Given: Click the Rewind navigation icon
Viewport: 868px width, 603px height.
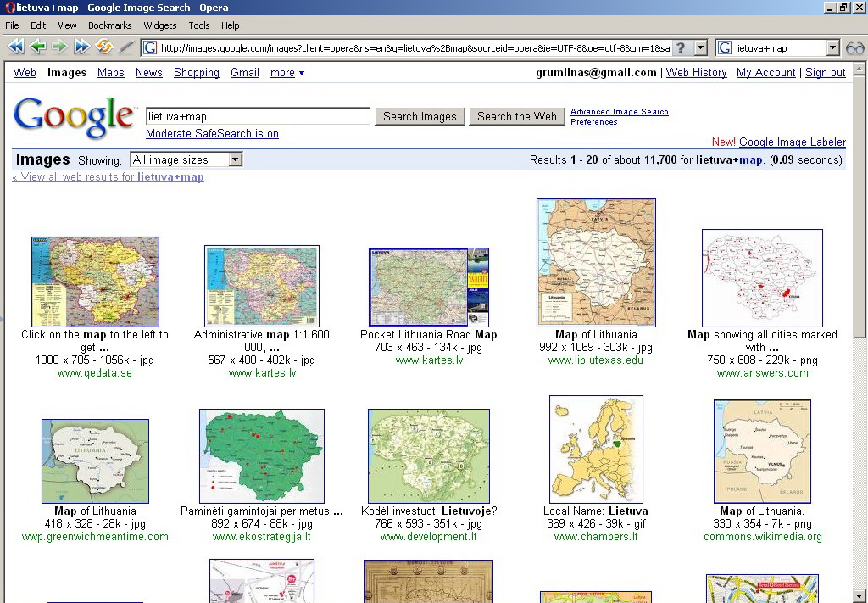Looking at the screenshot, I should [16, 47].
